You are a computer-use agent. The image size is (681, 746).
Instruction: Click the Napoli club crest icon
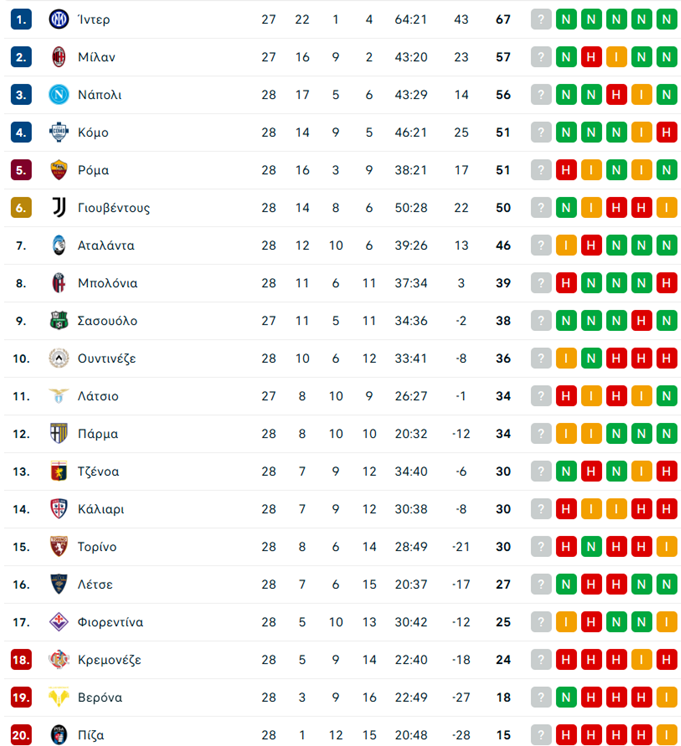pos(58,95)
